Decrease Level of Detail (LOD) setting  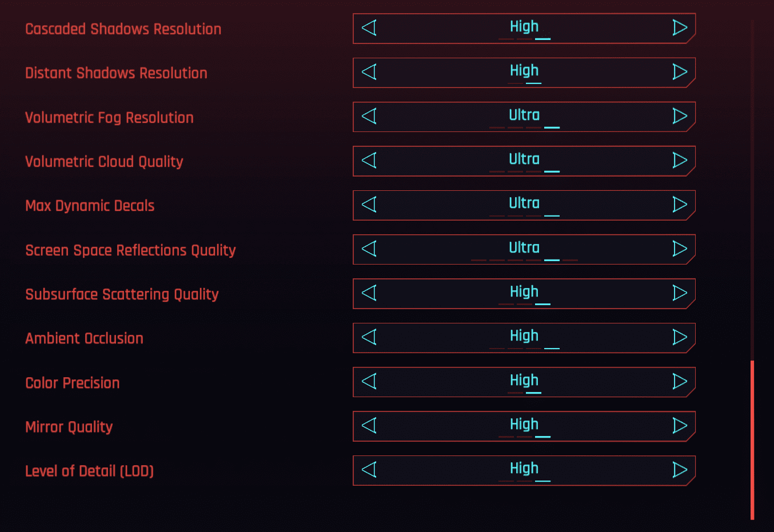pyautogui.click(x=369, y=470)
